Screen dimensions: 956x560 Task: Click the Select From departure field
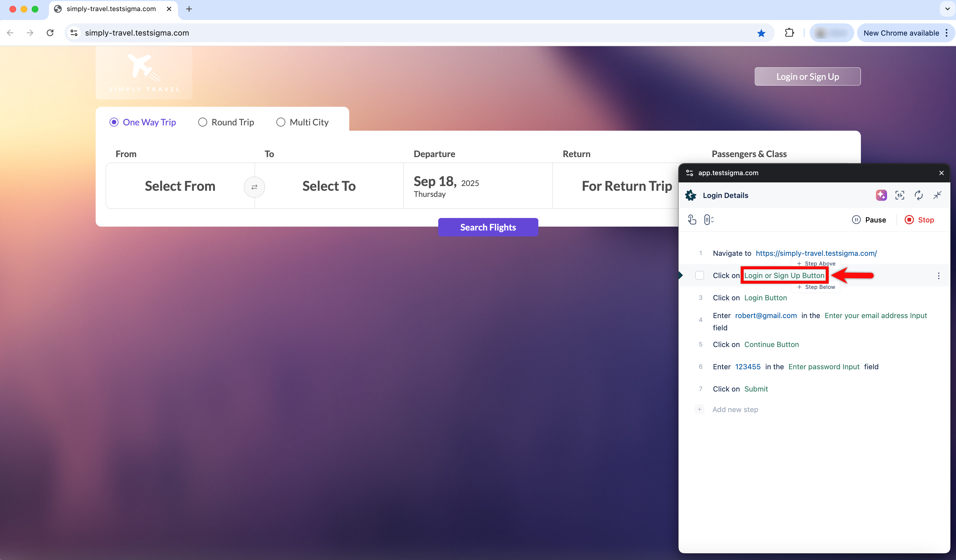point(180,186)
